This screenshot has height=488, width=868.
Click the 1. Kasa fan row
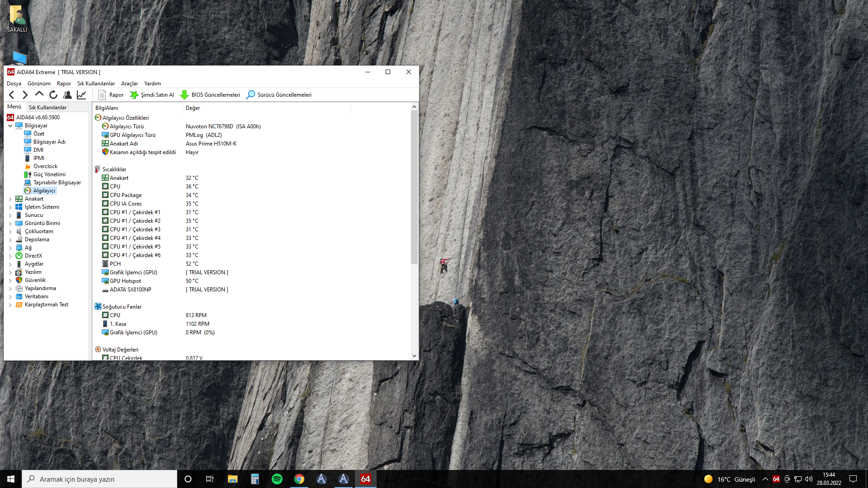pos(251,324)
